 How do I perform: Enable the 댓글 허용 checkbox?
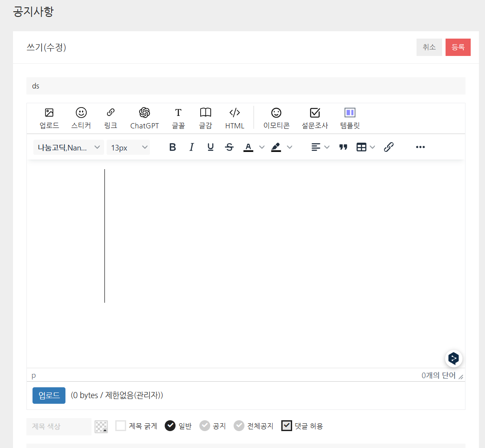tap(286, 426)
